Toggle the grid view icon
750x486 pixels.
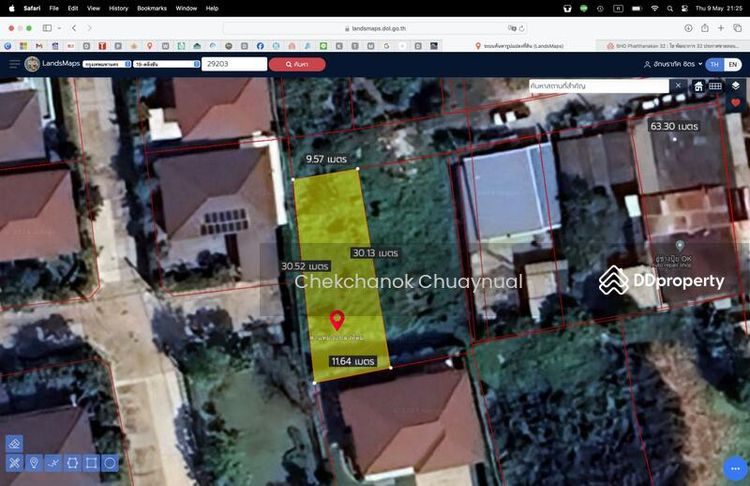[716, 86]
